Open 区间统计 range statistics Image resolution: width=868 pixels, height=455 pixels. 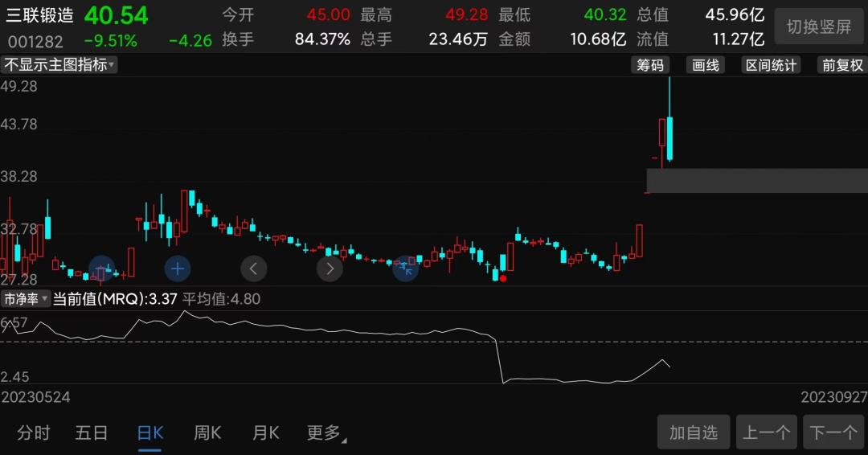[x=771, y=65]
